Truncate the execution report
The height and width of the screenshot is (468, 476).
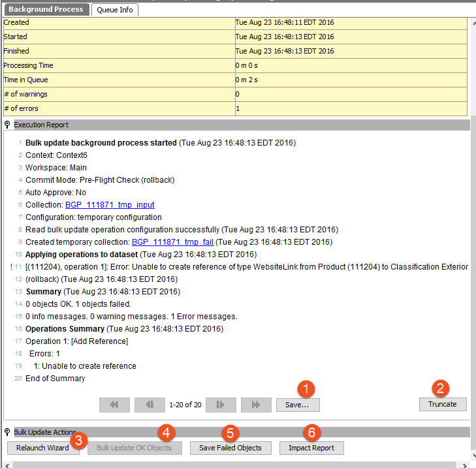[x=442, y=404]
